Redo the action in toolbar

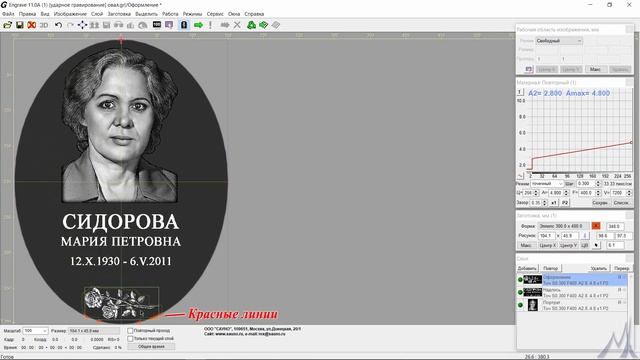pyautogui.click(x=70, y=25)
